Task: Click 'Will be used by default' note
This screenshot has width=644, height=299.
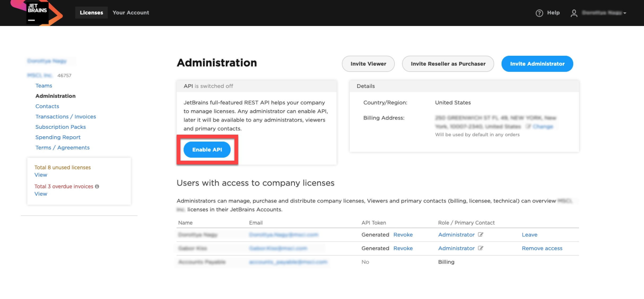Action: click(477, 135)
